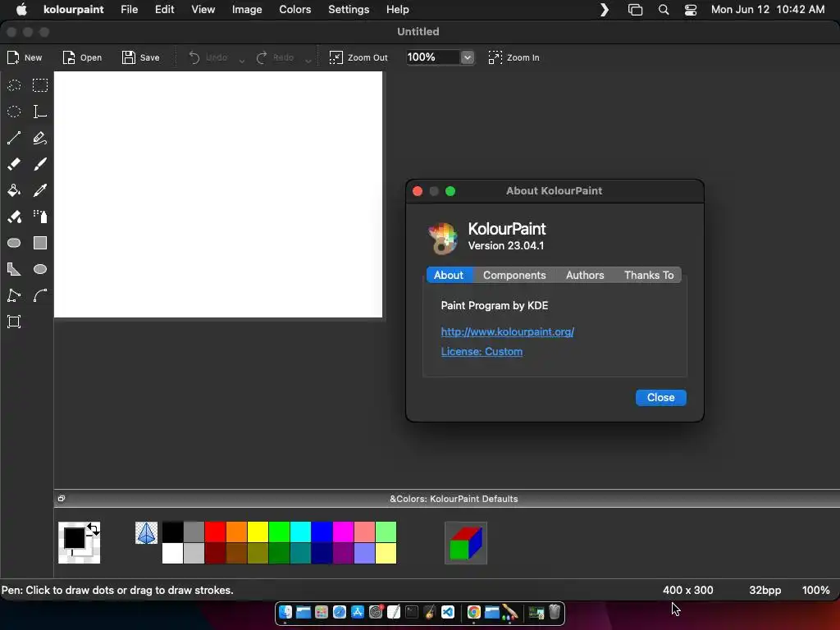Float the Colors panel via detach icon

[62, 499]
